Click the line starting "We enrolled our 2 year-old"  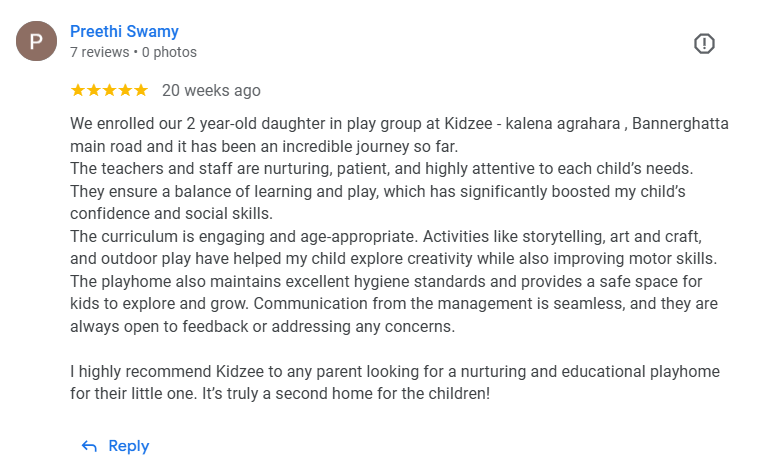[x=399, y=124]
